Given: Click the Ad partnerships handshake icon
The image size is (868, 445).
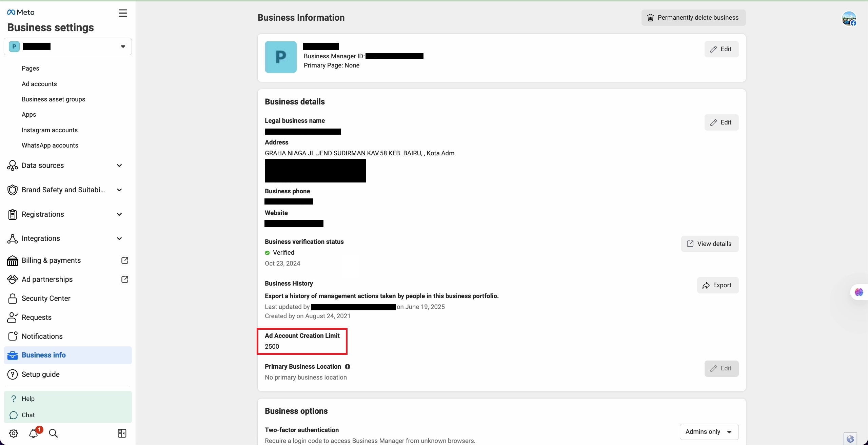Looking at the screenshot, I should (13, 279).
